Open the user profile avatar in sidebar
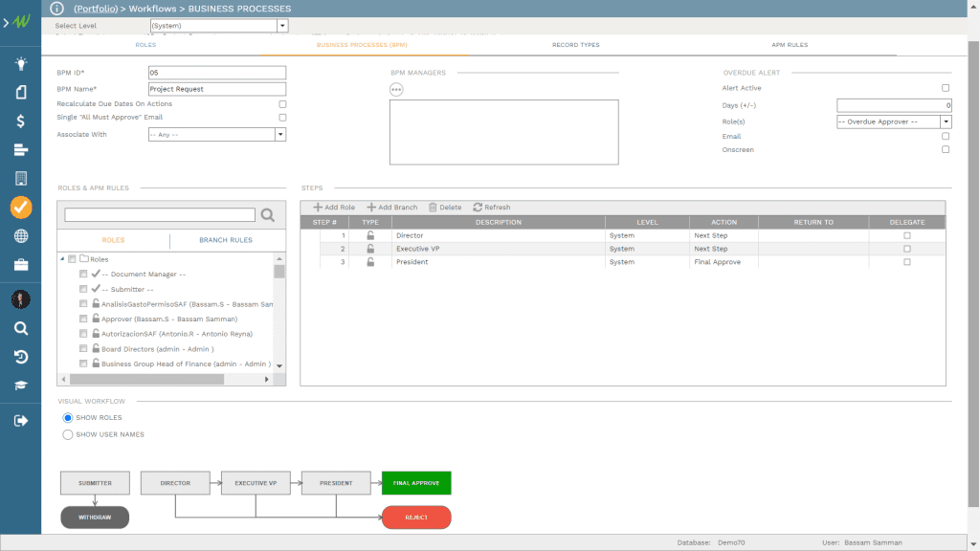The image size is (980, 551). click(21, 299)
